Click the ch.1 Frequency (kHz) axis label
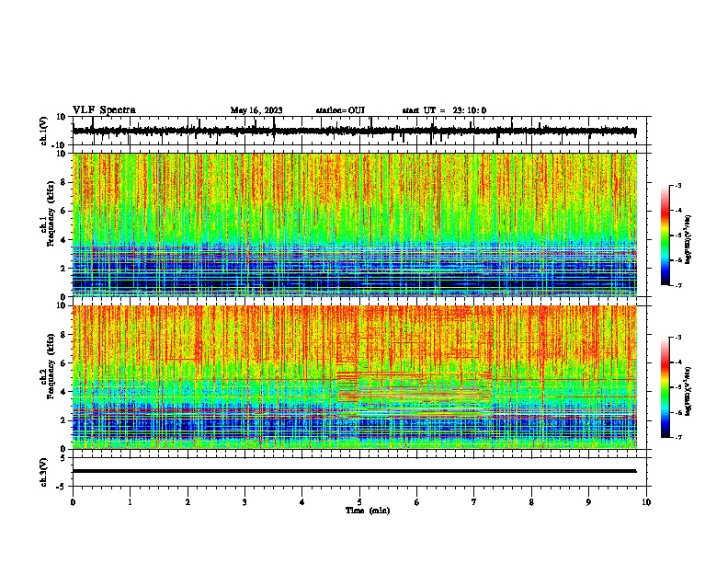 point(49,212)
